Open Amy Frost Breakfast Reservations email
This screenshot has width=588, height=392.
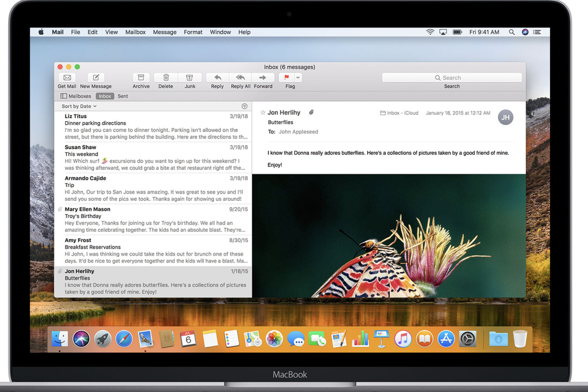point(153,250)
